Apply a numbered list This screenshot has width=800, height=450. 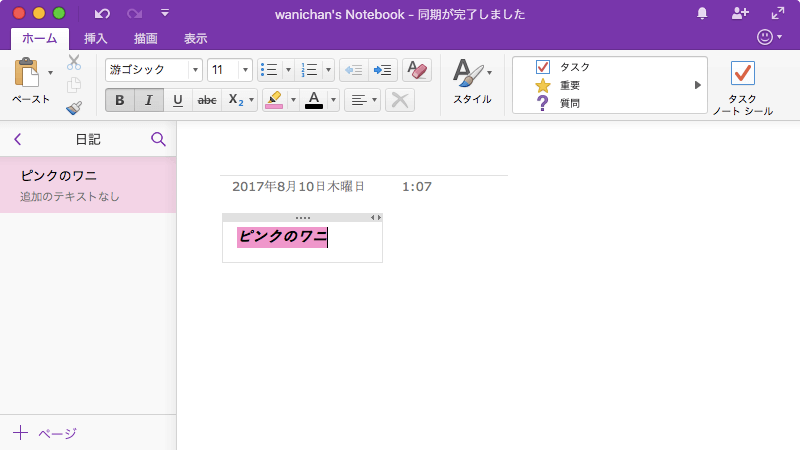309,70
